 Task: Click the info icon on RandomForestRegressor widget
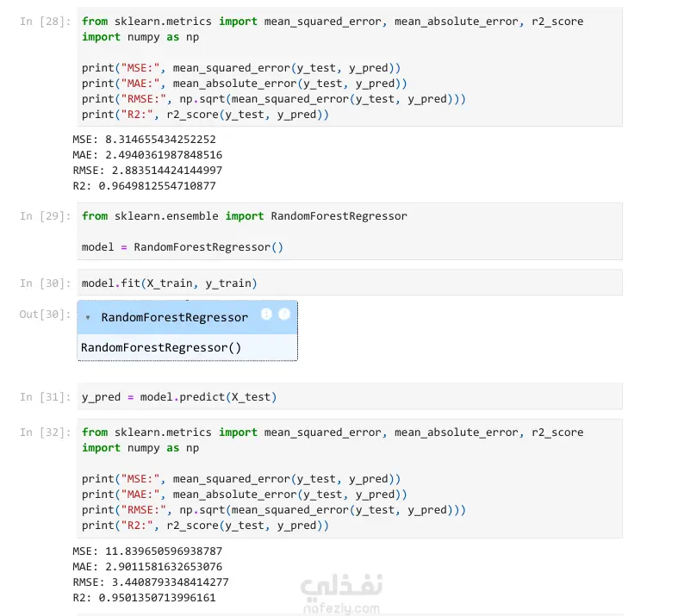pyautogui.click(x=266, y=314)
